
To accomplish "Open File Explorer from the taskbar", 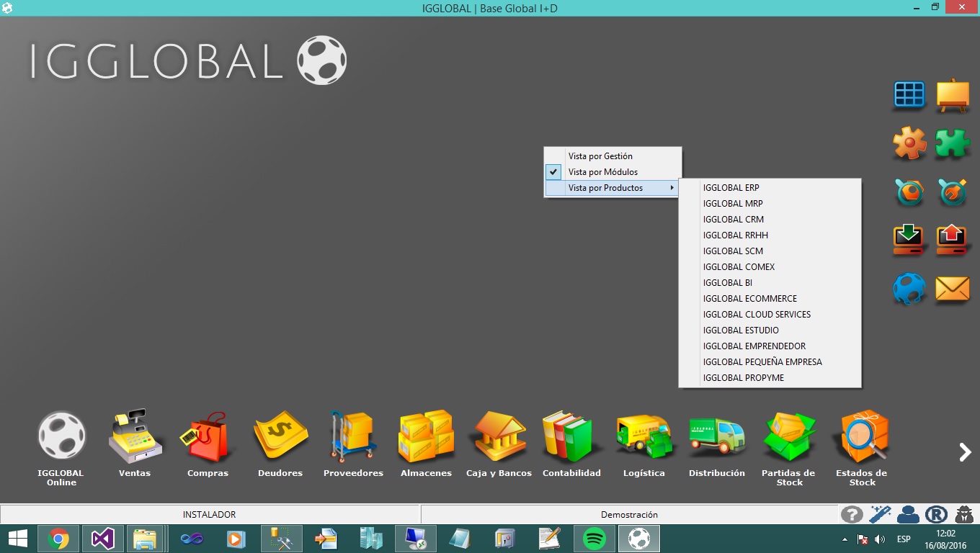I will pos(145,539).
